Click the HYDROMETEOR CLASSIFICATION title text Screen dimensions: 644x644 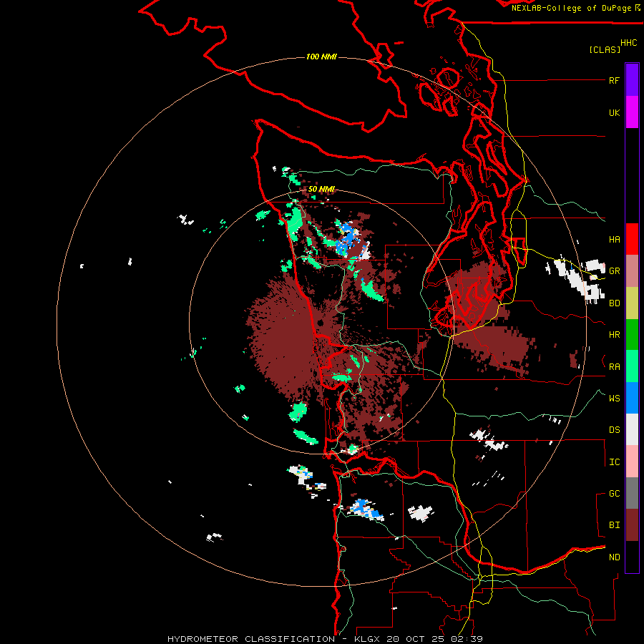tap(251, 639)
